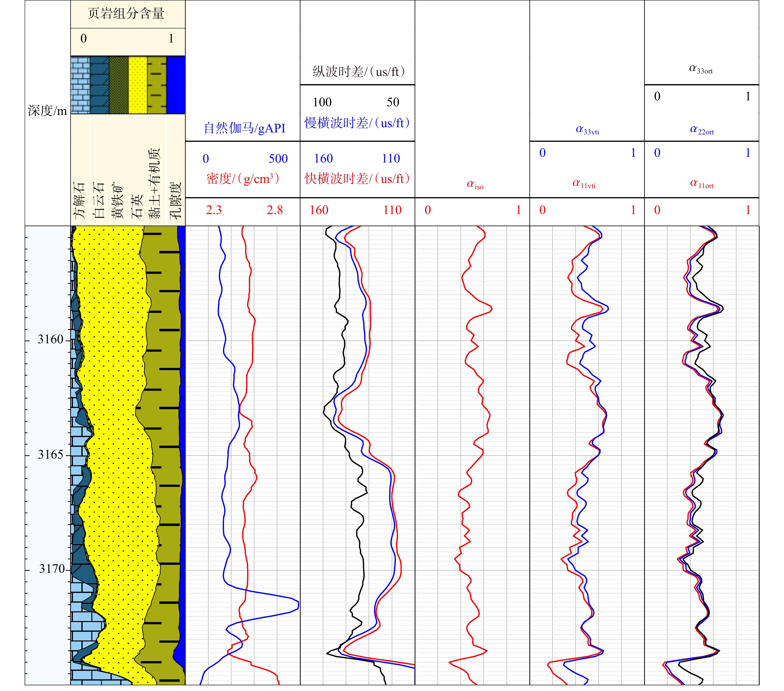Image resolution: width=784 pixels, height=691 pixels.
Task: Select the blue α33vti curve label
Action: pos(587,130)
